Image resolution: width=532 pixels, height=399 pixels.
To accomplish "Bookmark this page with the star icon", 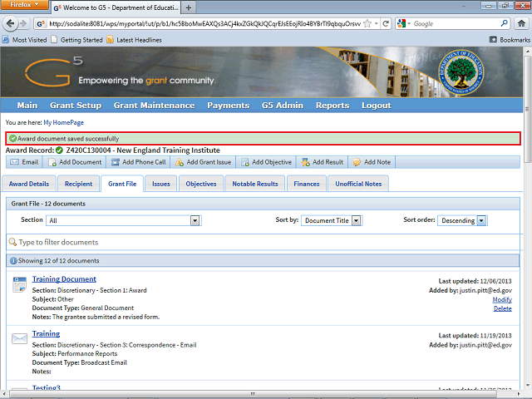I will pos(367,23).
